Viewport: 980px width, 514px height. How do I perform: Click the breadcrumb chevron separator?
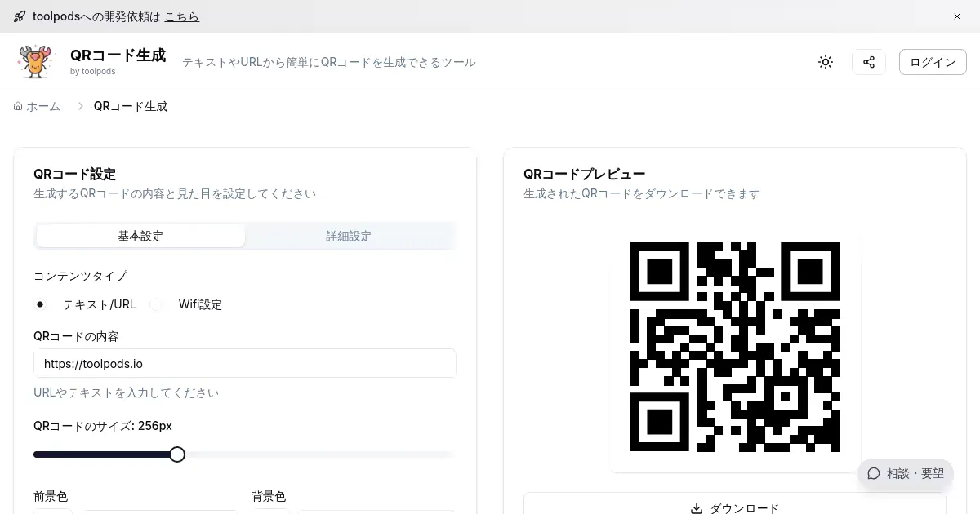[x=80, y=106]
